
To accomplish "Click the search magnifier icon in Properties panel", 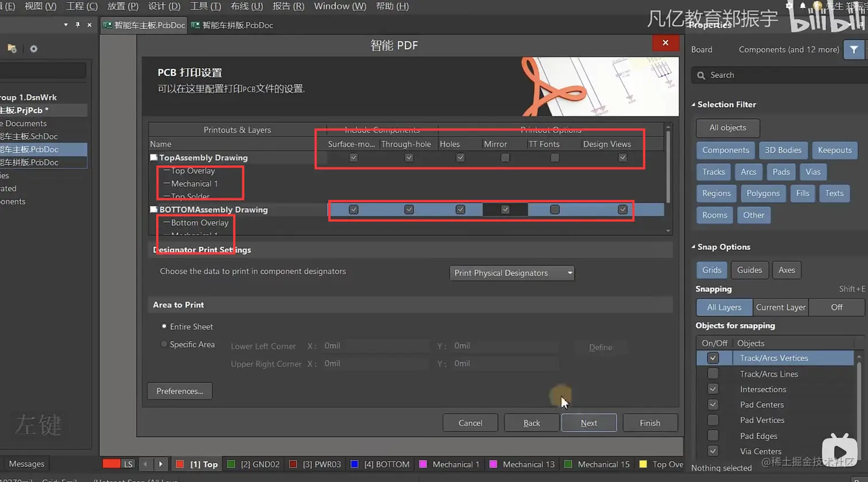I will point(701,75).
